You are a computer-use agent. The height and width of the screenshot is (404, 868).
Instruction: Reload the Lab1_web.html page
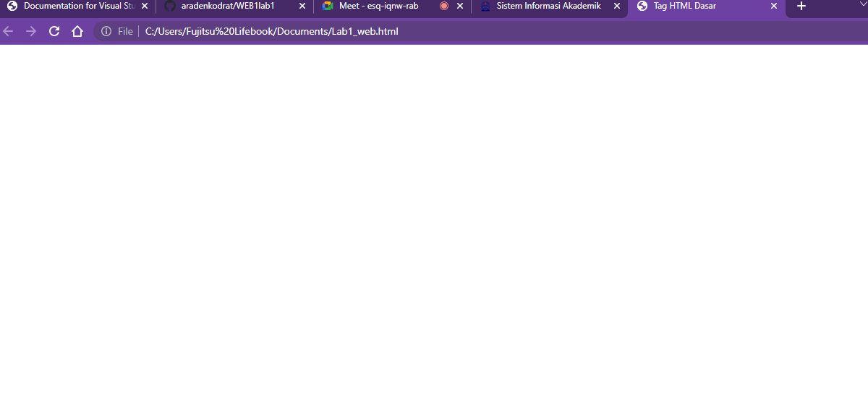coord(54,31)
